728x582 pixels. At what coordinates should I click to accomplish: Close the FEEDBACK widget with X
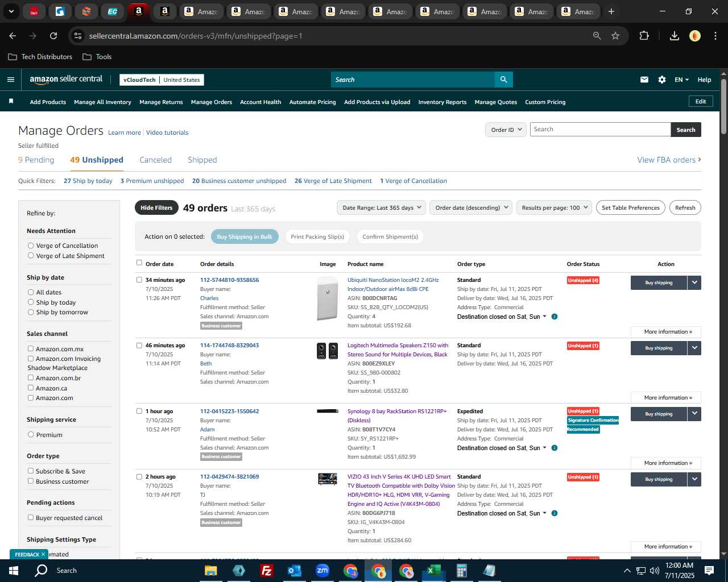[x=43, y=554]
